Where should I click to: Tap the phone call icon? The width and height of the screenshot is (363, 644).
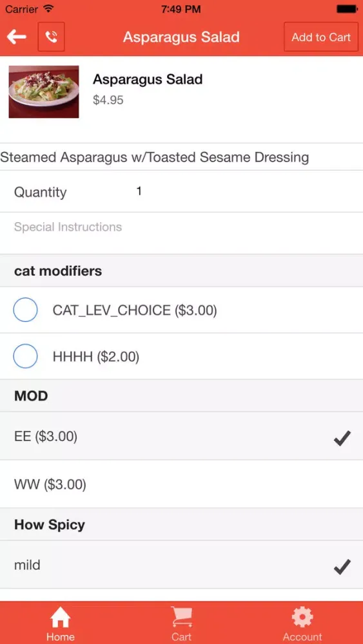point(52,37)
